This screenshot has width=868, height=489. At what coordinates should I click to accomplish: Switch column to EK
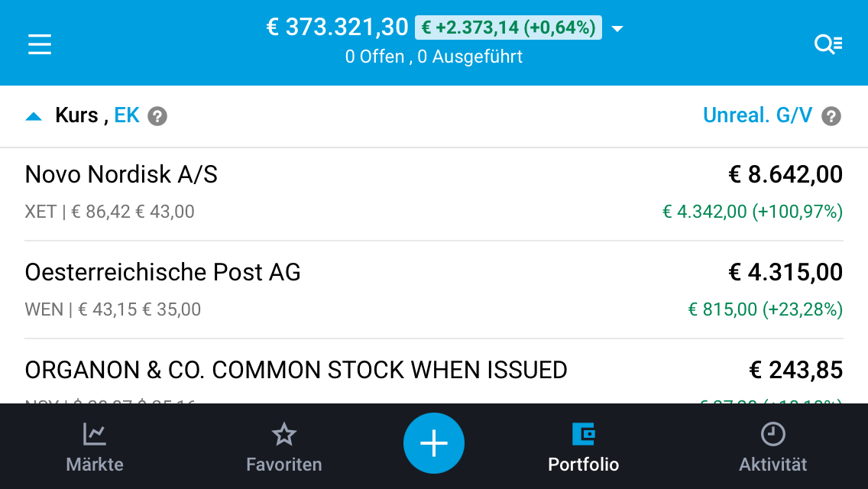(127, 115)
